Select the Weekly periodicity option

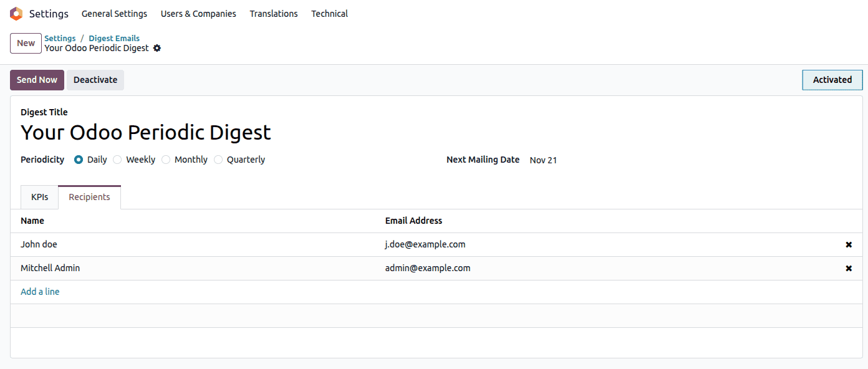point(117,160)
